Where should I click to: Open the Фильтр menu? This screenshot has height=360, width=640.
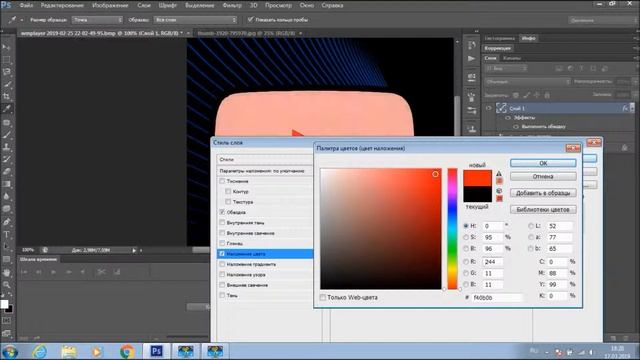click(232, 5)
